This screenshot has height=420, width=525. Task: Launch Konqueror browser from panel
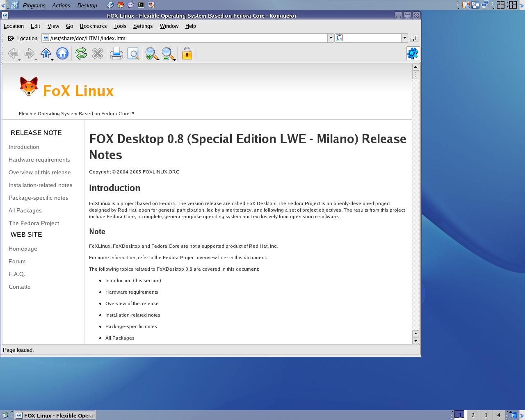coord(110,5)
